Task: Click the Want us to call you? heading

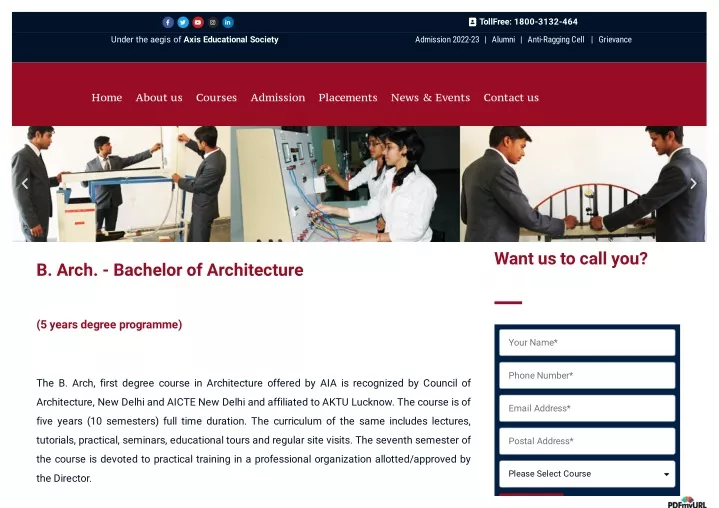Action: point(571,259)
